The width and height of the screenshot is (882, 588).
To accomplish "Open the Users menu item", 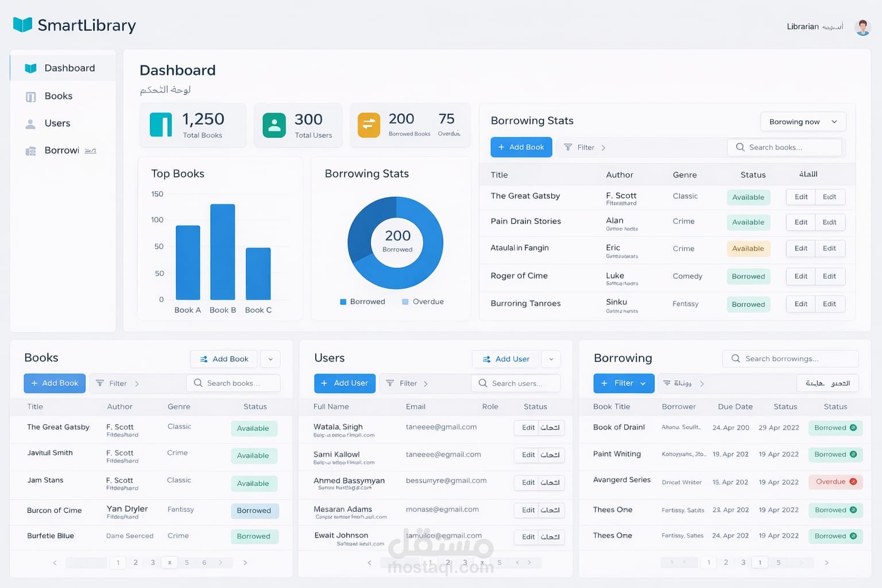I will click(x=63, y=123).
